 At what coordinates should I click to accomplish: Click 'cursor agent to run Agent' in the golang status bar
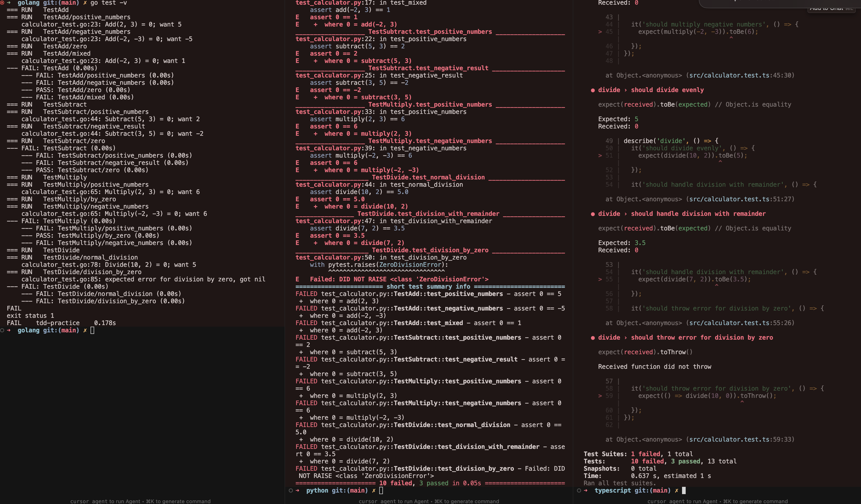[106, 501]
